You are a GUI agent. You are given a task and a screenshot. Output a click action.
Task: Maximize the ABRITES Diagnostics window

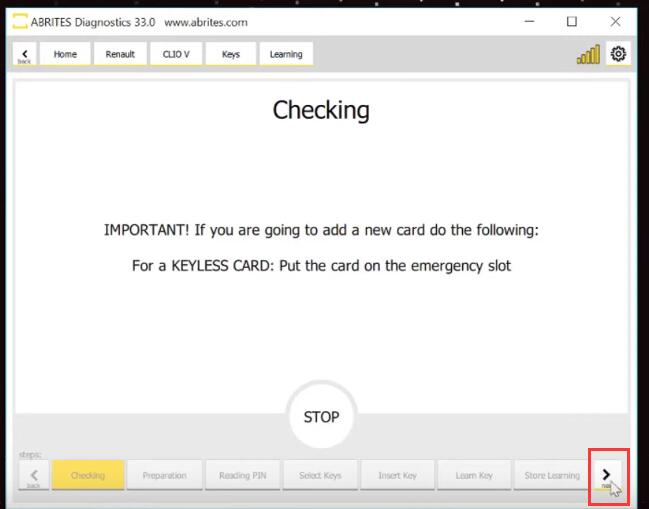(x=572, y=21)
